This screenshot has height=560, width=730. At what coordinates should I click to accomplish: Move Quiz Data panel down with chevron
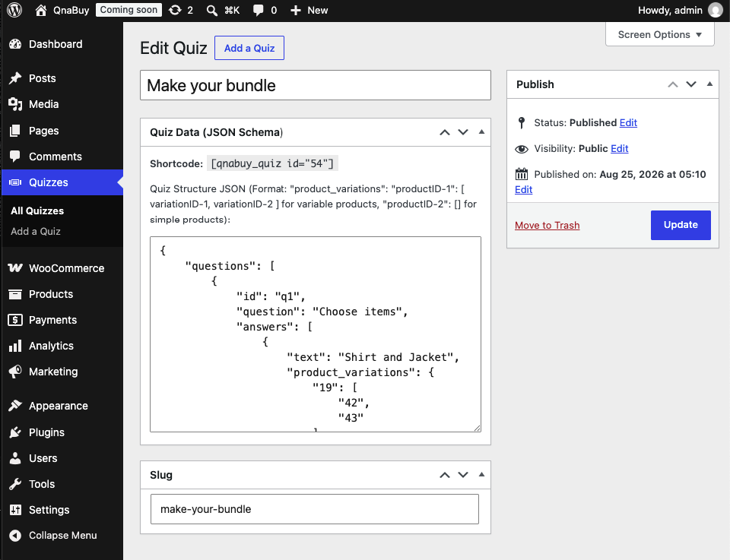[x=463, y=132]
